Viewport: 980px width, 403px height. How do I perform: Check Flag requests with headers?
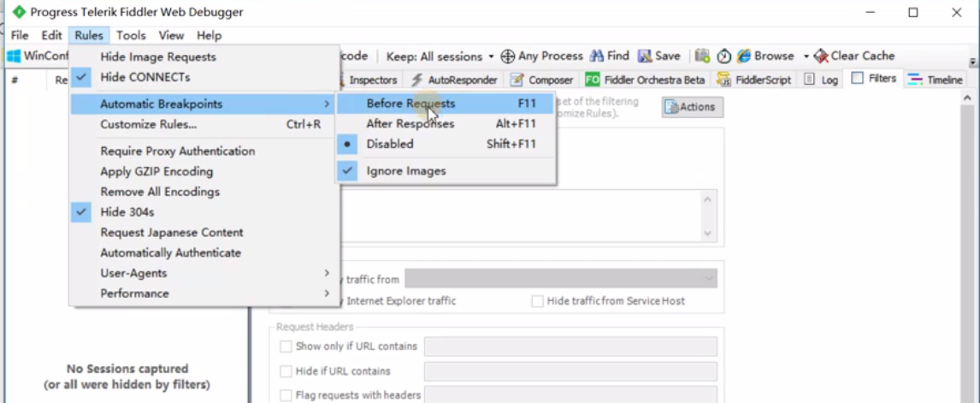[x=286, y=394]
